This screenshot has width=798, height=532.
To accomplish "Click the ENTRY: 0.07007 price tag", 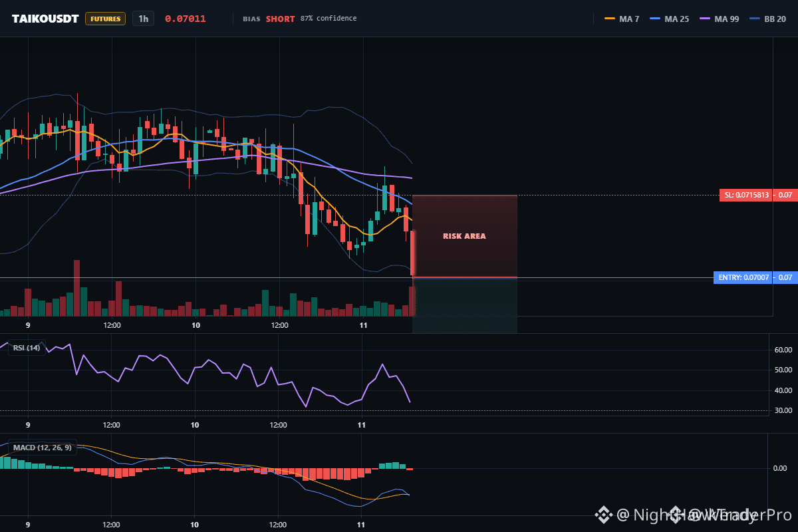I will 742,278.
